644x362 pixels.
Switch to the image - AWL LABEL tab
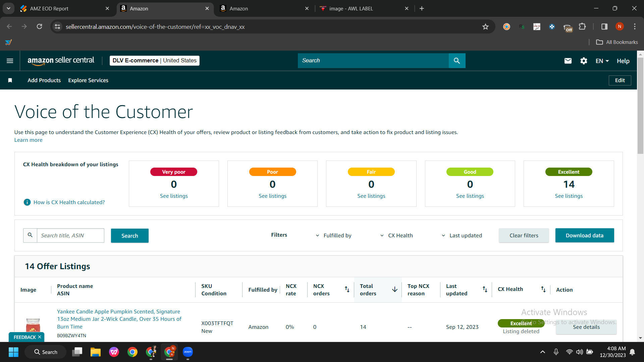point(364,8)
